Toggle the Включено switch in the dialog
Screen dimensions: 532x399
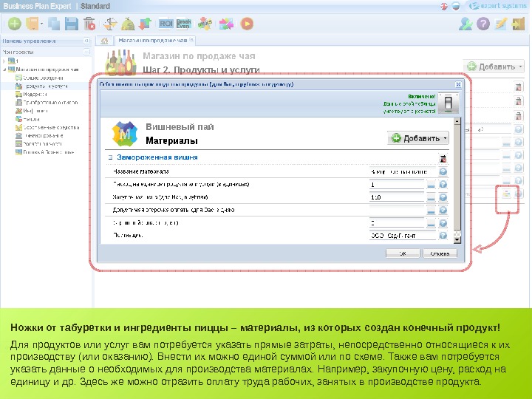click(x=448, y=103)
